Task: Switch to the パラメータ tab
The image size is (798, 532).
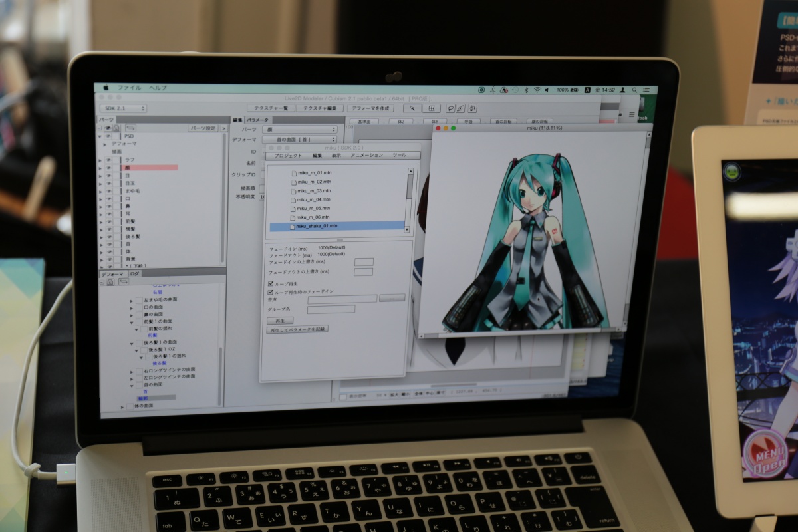Action: point(257,120)
